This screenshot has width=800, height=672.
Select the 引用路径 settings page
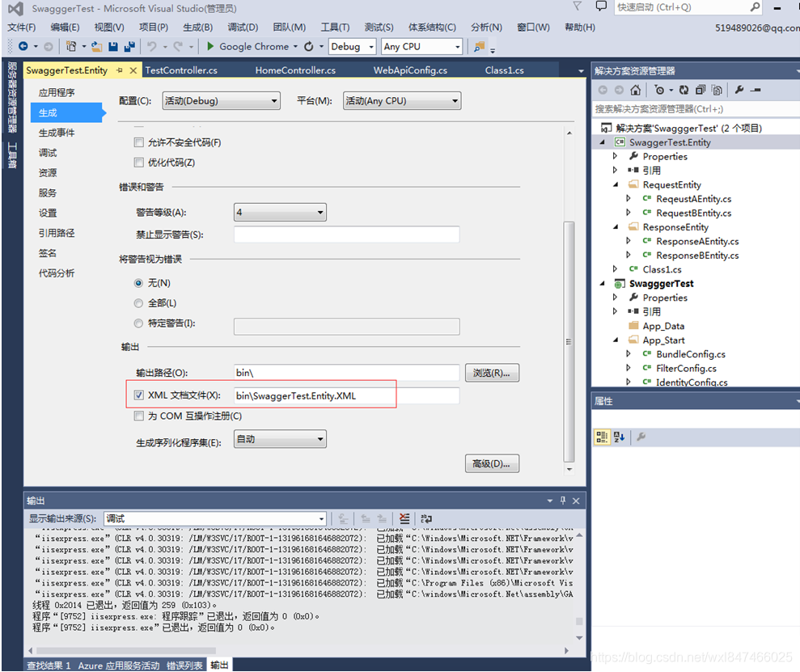click(57, 233)
